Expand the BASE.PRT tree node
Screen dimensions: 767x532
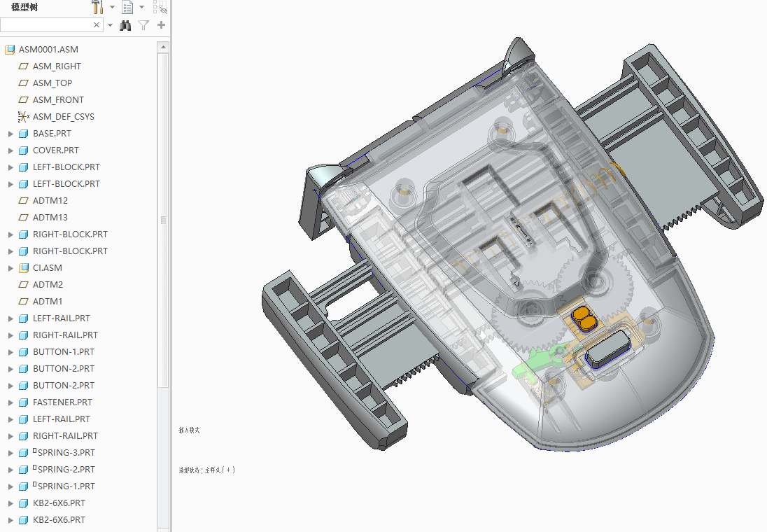click(10, 134)
